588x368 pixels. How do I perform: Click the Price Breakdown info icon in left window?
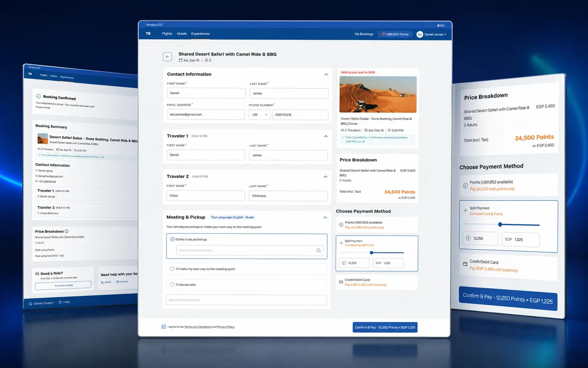67,231
